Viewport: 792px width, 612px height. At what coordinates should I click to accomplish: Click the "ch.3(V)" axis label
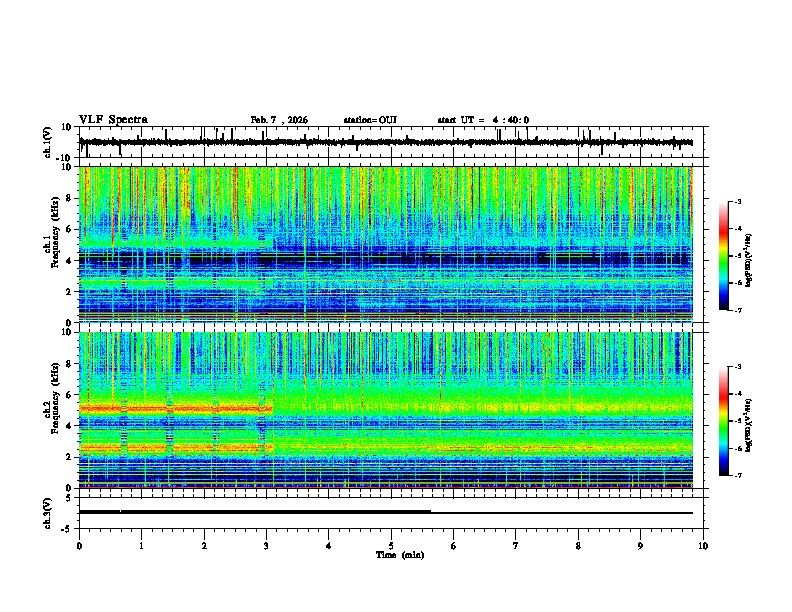click(48, 513)
